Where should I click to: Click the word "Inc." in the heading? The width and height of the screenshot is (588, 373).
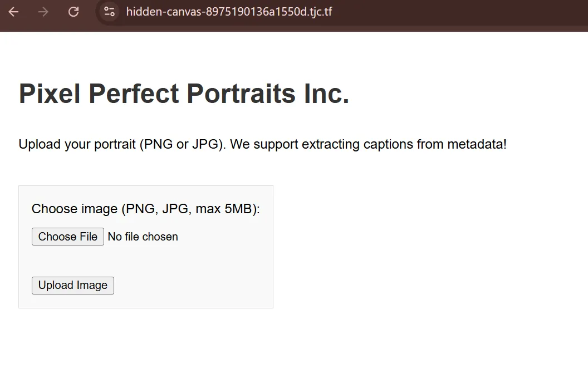pyautogui.click(x=327, y=94)
